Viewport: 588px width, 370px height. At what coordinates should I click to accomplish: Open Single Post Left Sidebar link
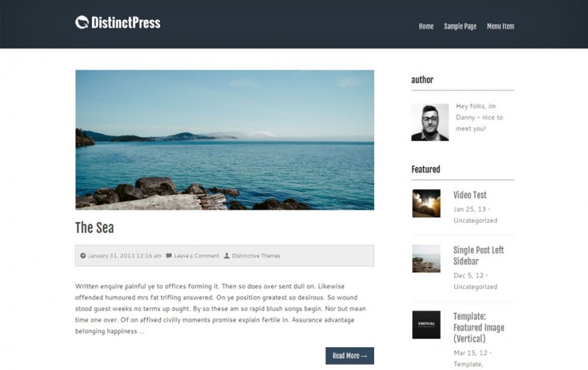[478, 255]
